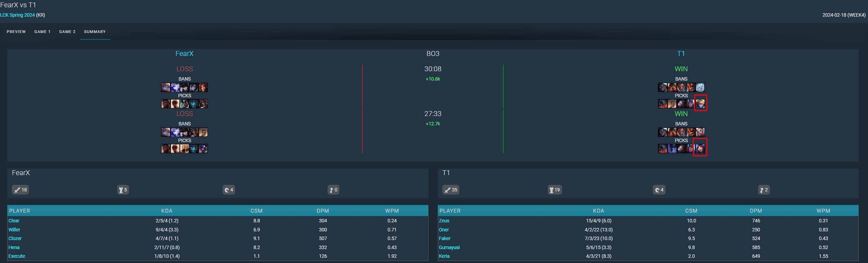
Task: Switch to the GAME 2 tab
Action: (67, 32)
